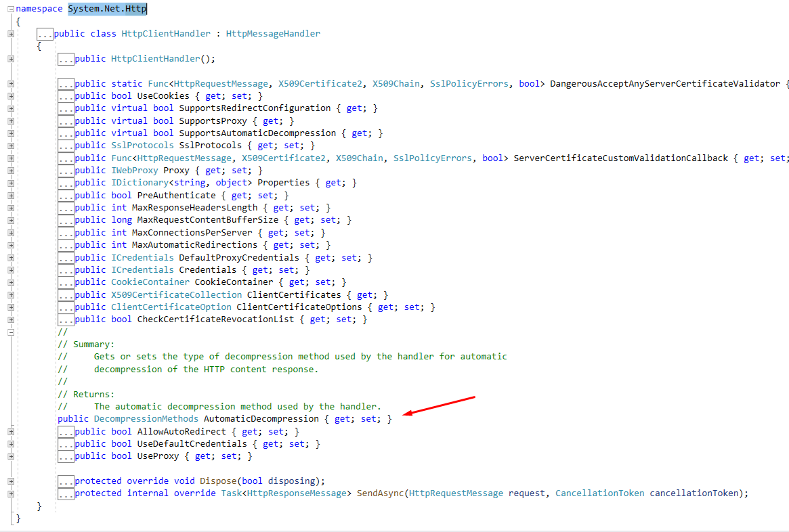The image size is (789, 532).
Task: Open collapsed ... box before SupportsAutomaticDecompression
Action: point(66,134)
